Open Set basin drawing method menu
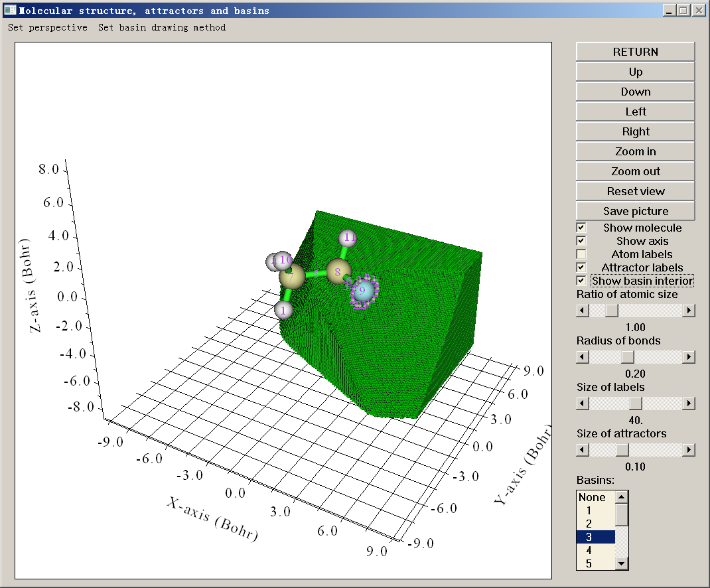 162,28
